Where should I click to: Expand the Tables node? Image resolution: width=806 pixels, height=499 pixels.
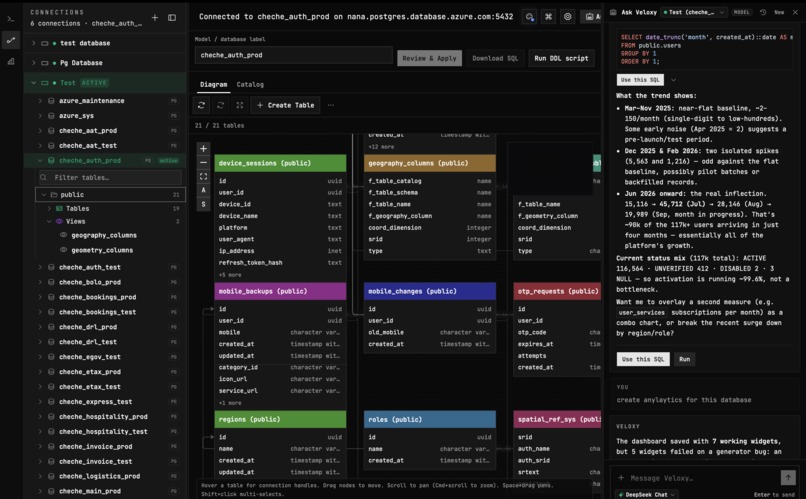49,209
